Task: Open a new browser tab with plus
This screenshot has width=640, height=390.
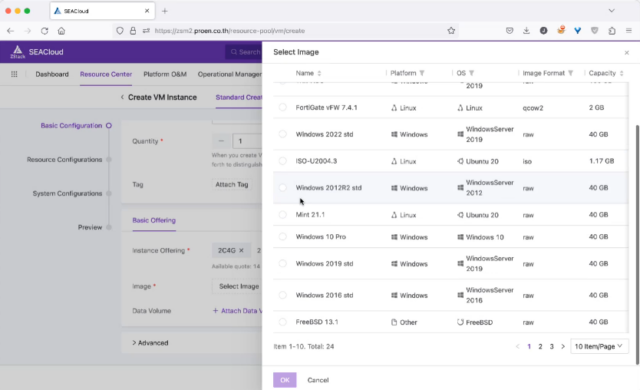Action: tap(164, 11)
